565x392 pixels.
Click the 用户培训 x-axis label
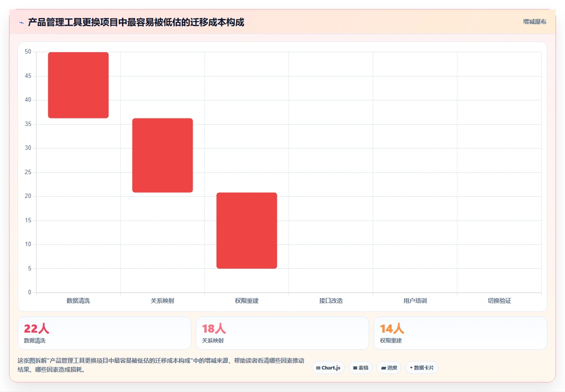[415, 301]
